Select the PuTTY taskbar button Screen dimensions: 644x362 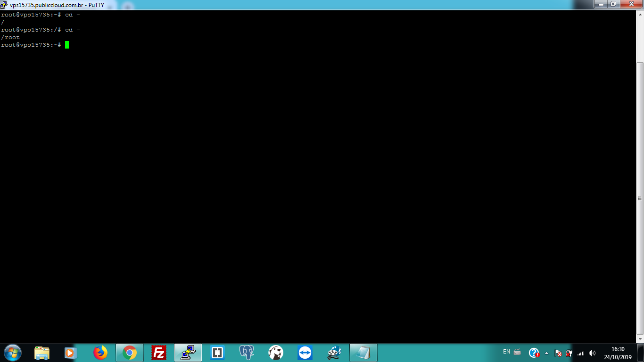click(188, 353)
